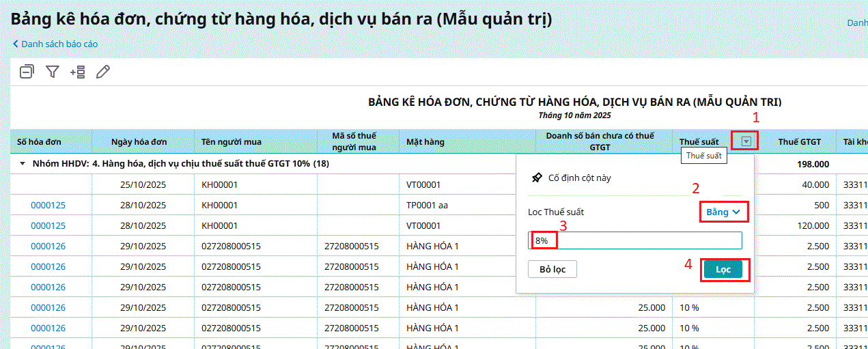
Task: Click the Bỏ lọc button
Action: 552,269
